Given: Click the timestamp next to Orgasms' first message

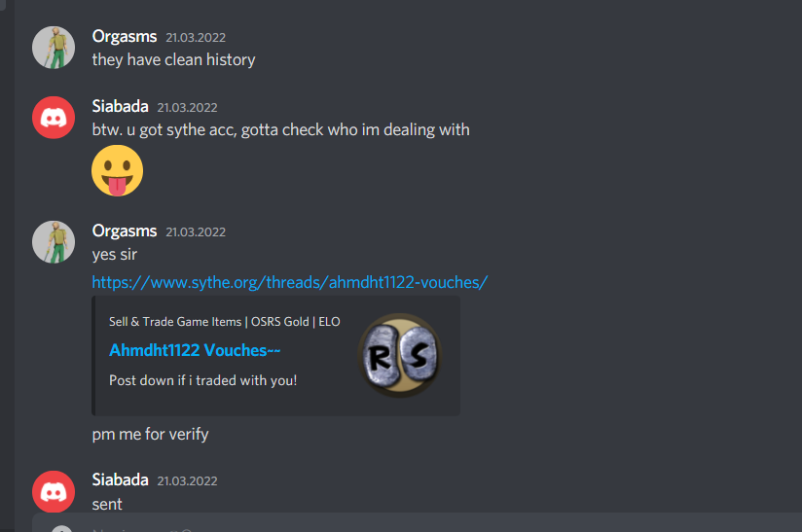Looking at the screenshot, I should (x=196, y=37).
